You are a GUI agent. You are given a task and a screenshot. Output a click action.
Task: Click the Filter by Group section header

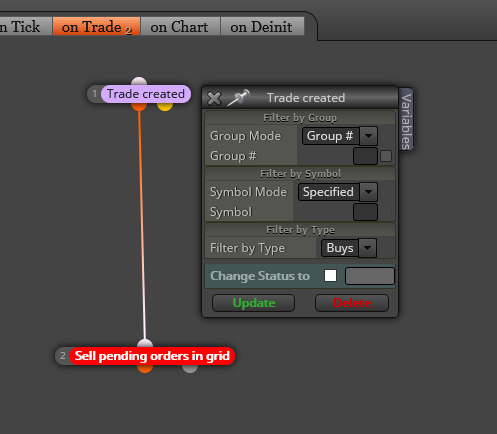coord(300,118)
